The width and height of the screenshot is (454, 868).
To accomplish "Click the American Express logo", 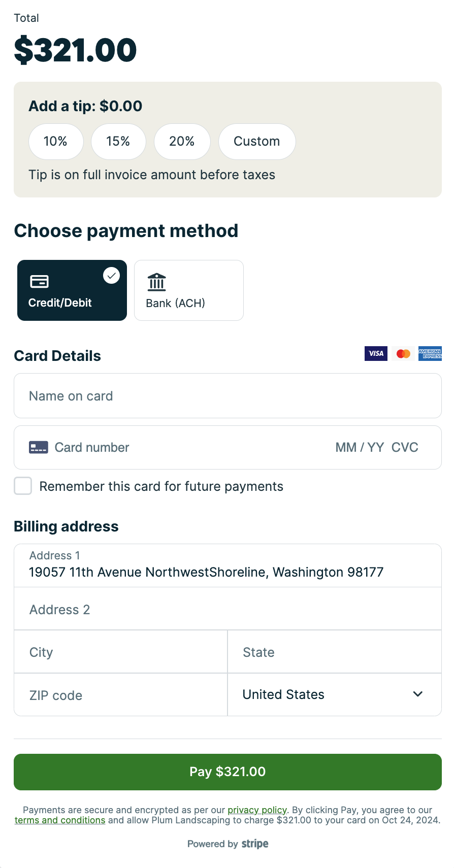I will point(430,354).
